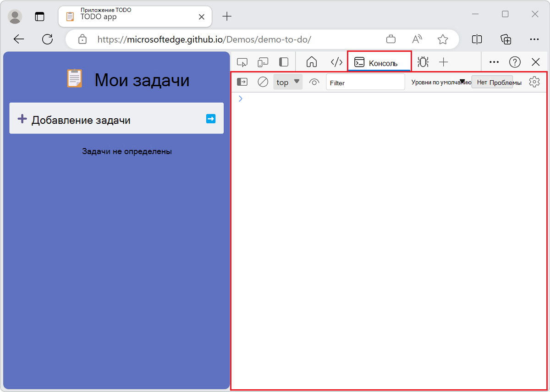
Task: Click inside the console Filter field
Action: (x=365, y=82)
